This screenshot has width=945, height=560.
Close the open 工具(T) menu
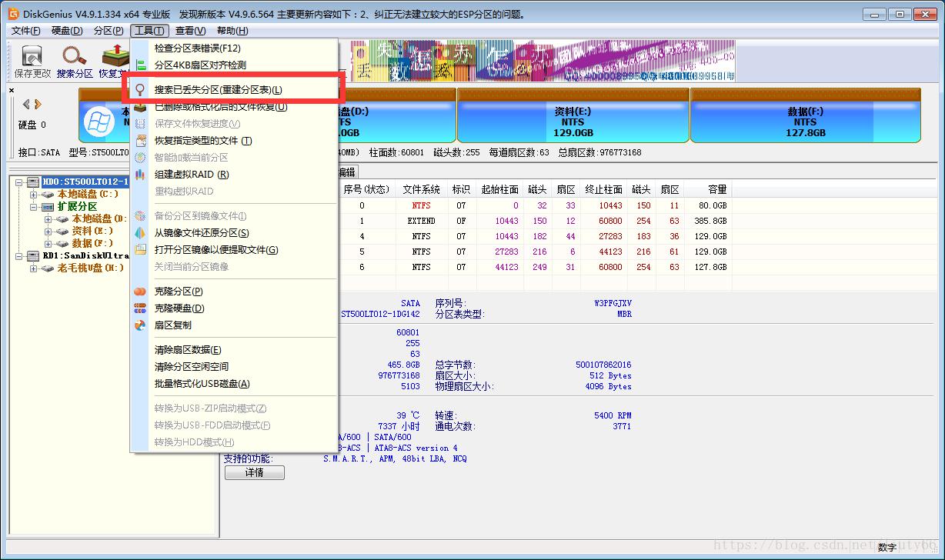149,31
